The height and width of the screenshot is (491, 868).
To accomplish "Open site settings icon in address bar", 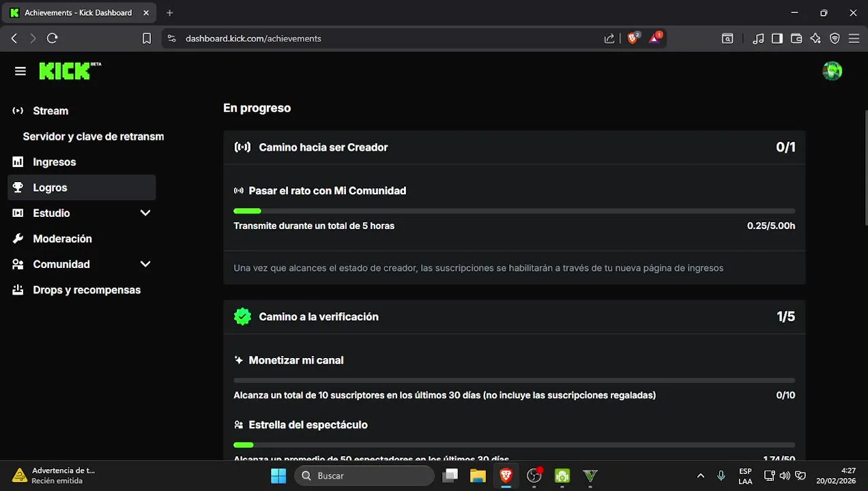I will (171, 39).
